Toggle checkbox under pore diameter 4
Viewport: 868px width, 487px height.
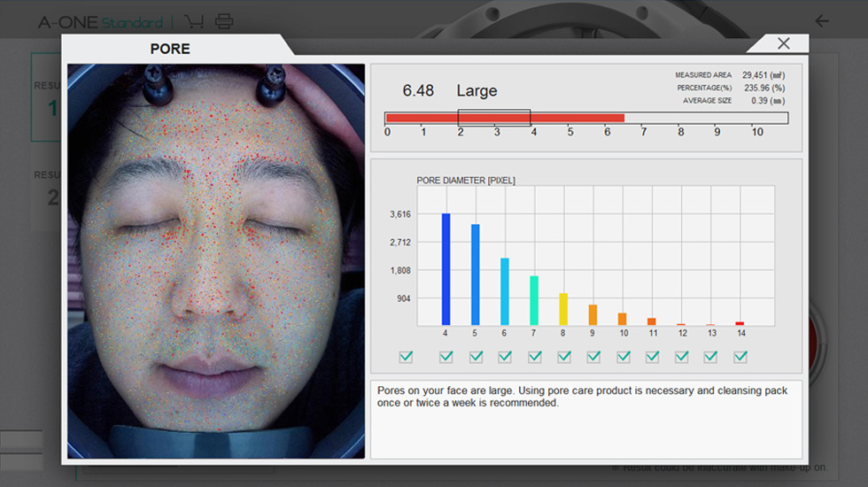pyautogui.click(x=446, y=356)
